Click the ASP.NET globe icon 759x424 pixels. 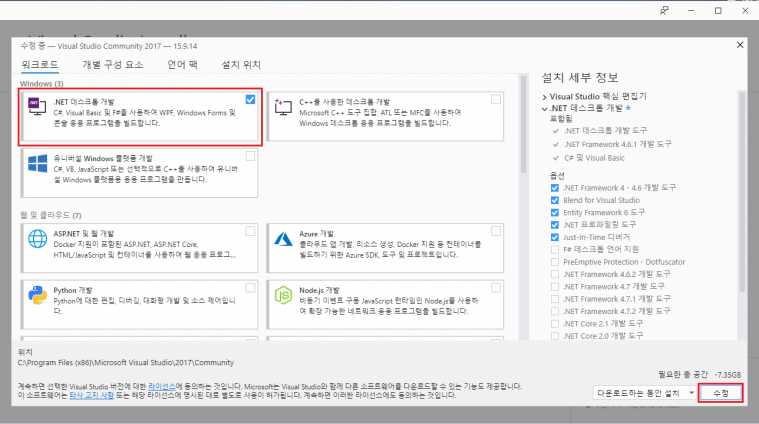point(37,239)
